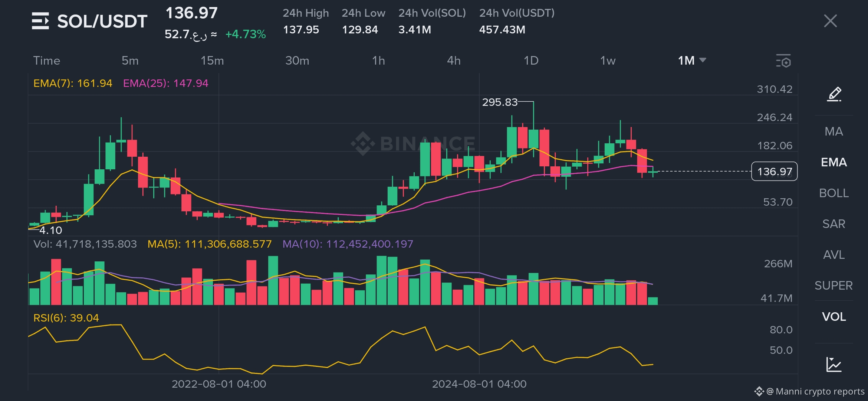Screen dimensions: 868x401
Task: Select the Time line-chart tab
Action: pos(47,61)
